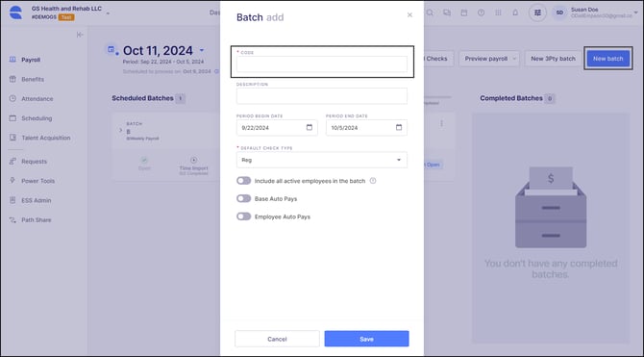
Task: Enable Base Auto Pays toggle
Action: click(x=243, y=198)
